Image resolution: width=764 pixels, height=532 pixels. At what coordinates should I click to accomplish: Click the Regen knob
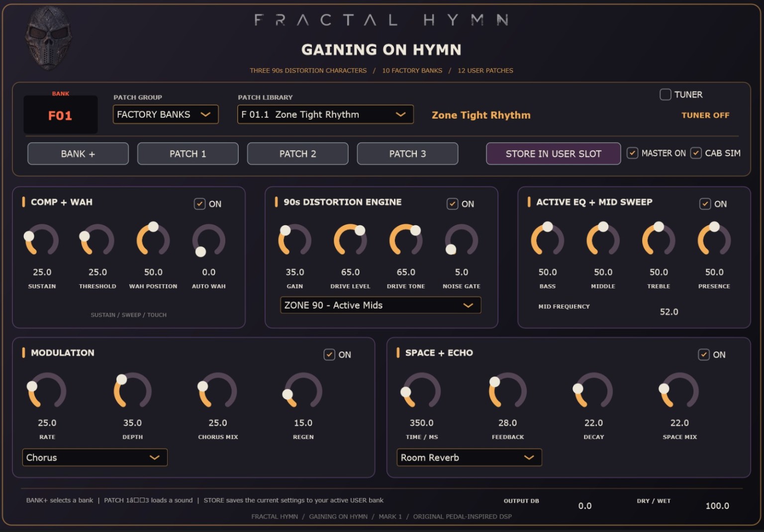tap(303, 391)
